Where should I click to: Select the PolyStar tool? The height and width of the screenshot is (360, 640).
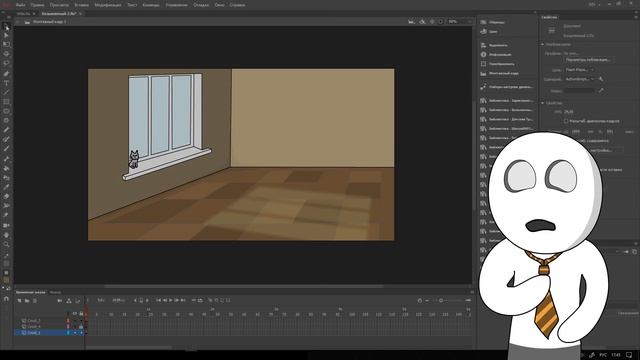coord(6,120)
